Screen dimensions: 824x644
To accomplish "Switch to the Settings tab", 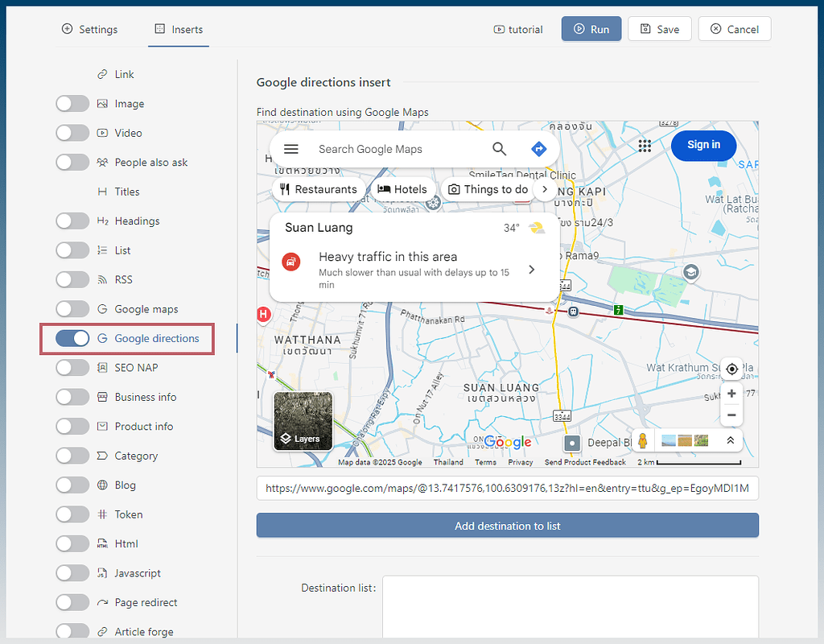I will (89, 29).
